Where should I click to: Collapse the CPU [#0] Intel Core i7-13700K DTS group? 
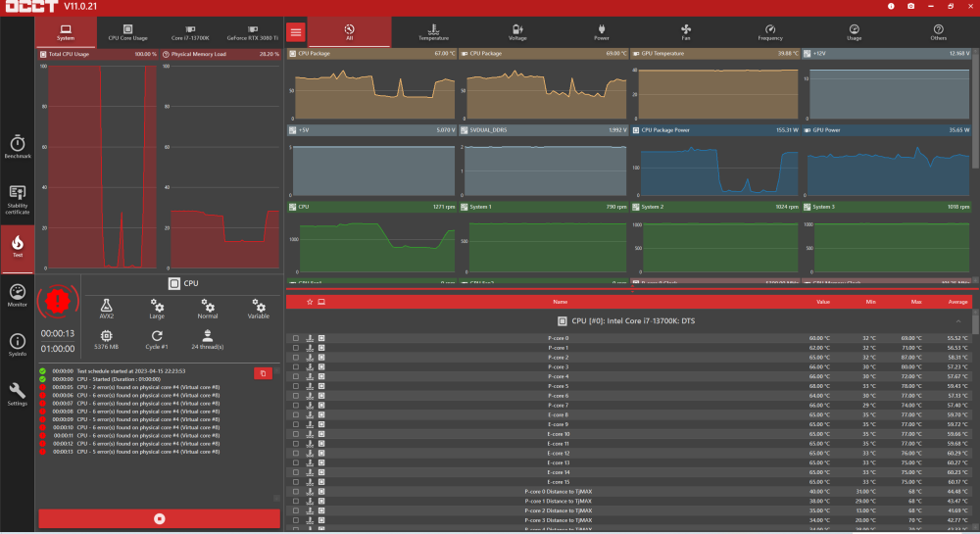coord(958,321)
